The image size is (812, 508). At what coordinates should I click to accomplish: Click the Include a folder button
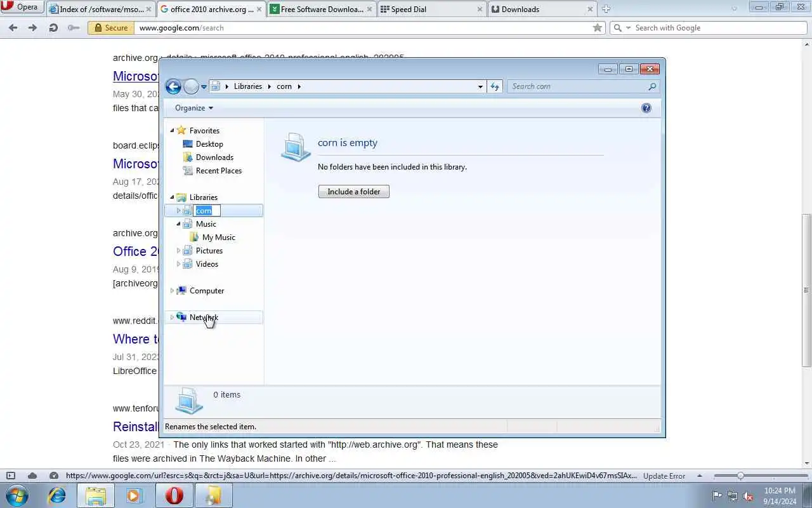tap(354, 192)
